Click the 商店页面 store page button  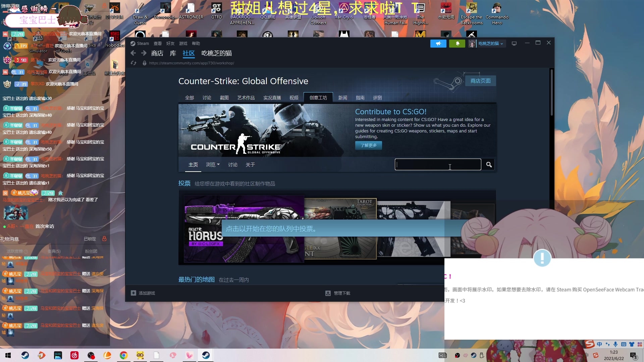coord(480,81)
